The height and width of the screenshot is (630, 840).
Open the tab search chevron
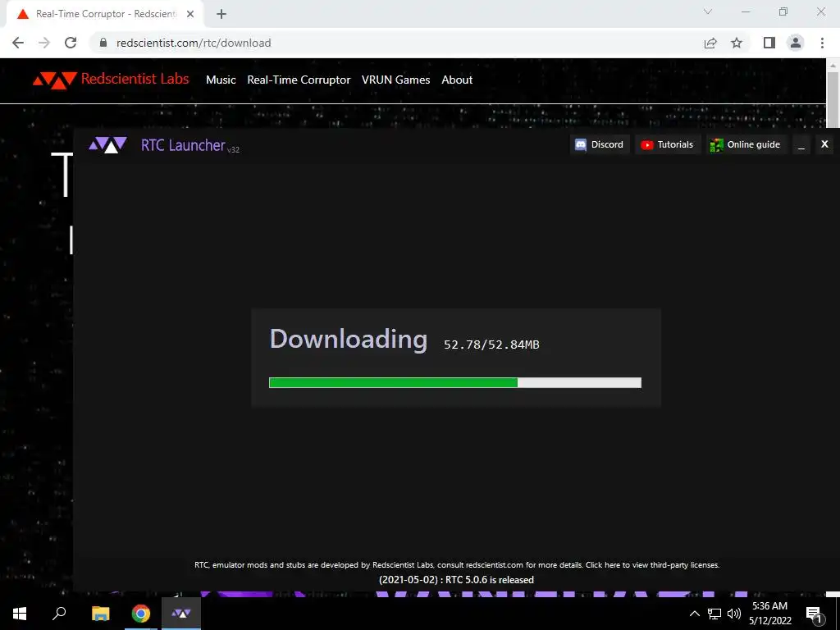click(708, 11)
